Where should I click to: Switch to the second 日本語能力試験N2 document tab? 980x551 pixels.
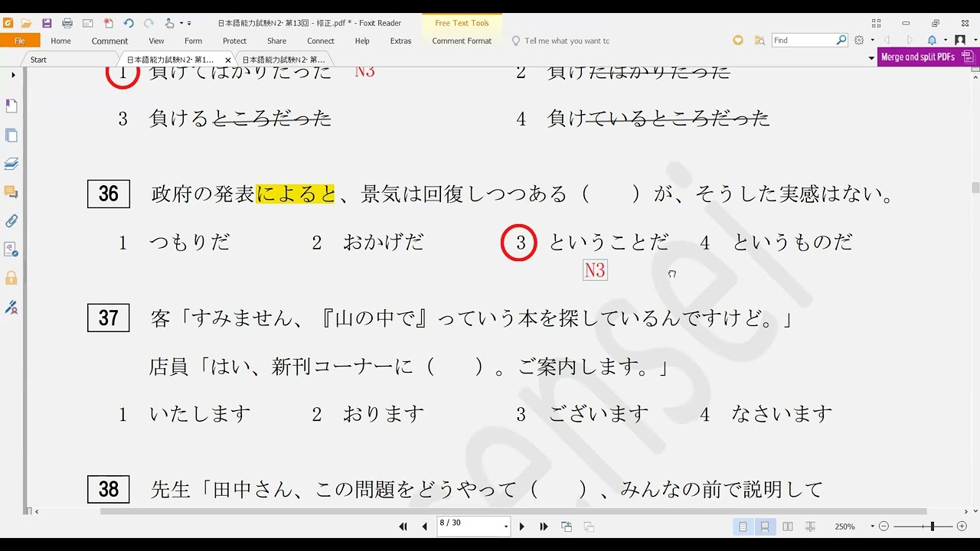click(x=283, y=60)
